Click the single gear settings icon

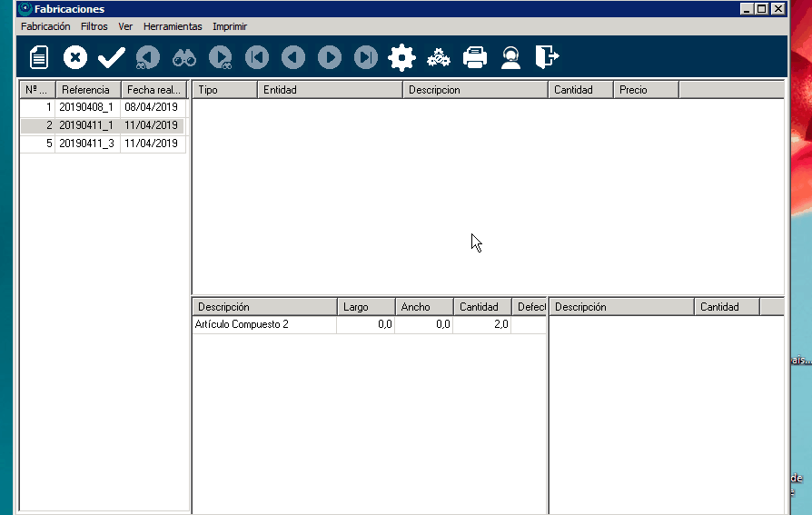(401, 58)
